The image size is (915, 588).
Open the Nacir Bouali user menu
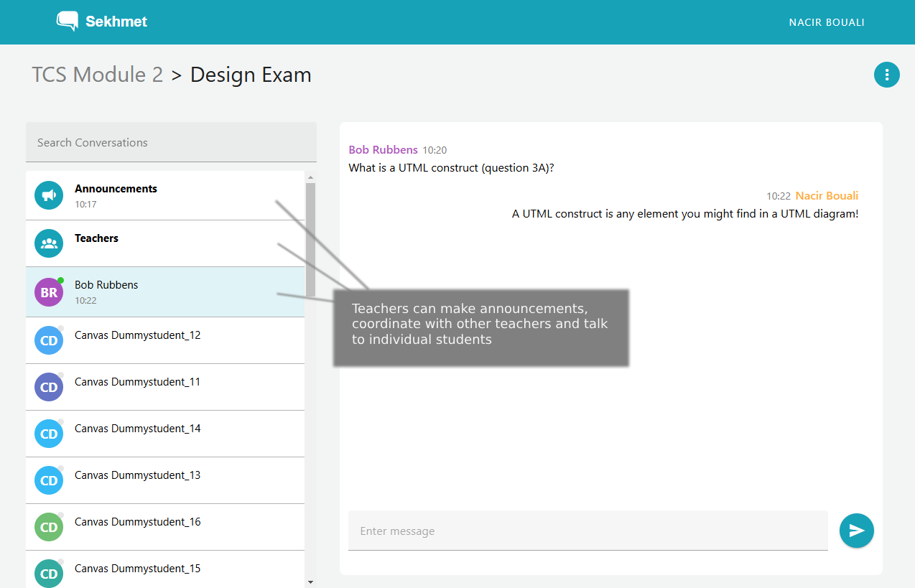pos(827,22)
